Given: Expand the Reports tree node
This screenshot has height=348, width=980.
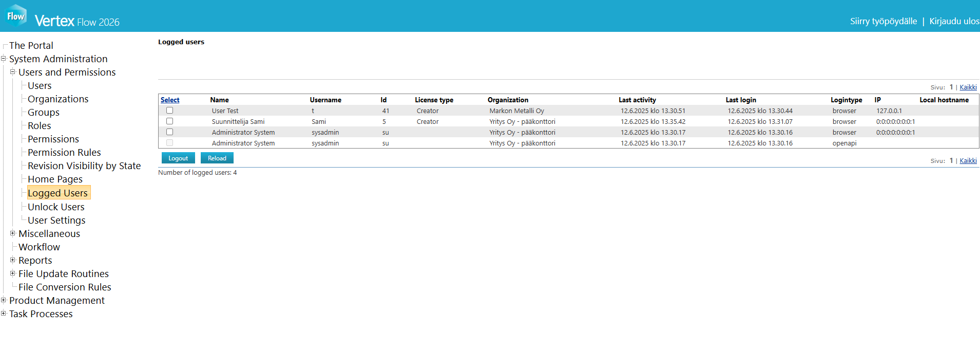Looking at the screenshot, I should pyautogui.click(x=13, y=260).
